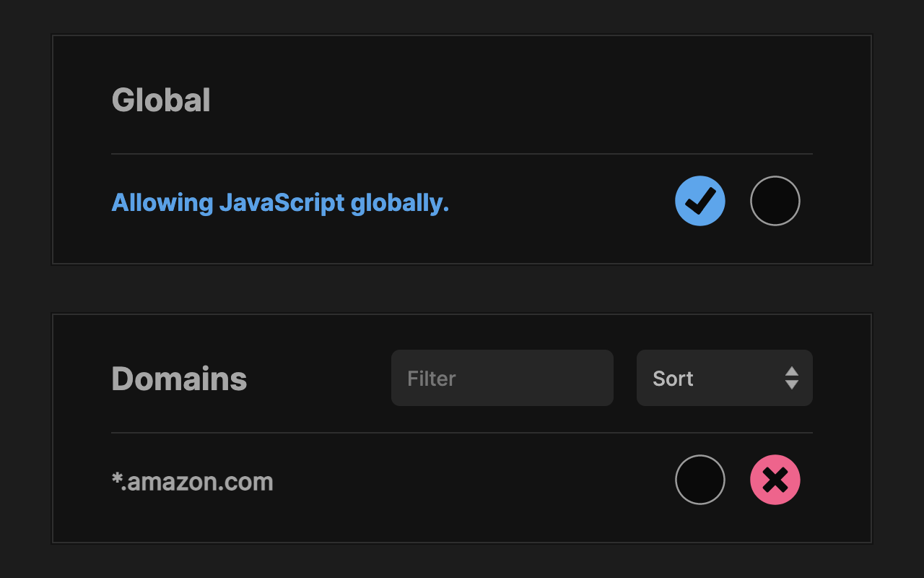This screenshot has height=578, width=924.
Task: Toggle JavaScript off using the unfilled global circle
Action: (775, 200)
